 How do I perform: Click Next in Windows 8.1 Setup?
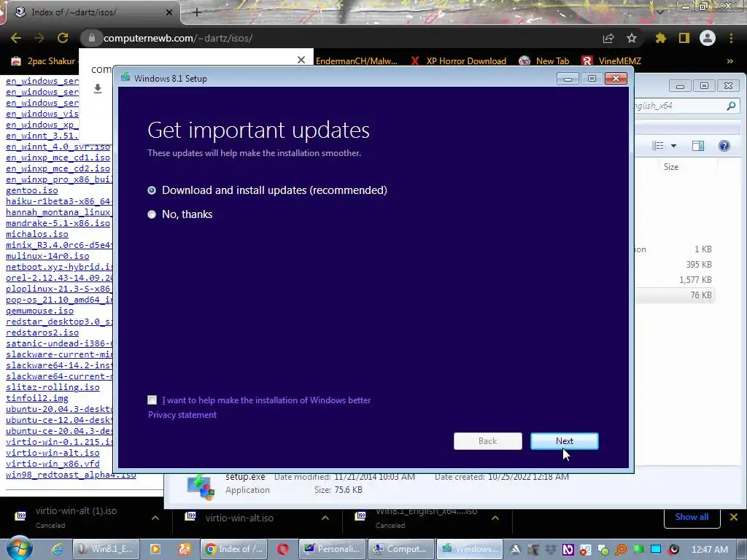click(x=565, y=441)
